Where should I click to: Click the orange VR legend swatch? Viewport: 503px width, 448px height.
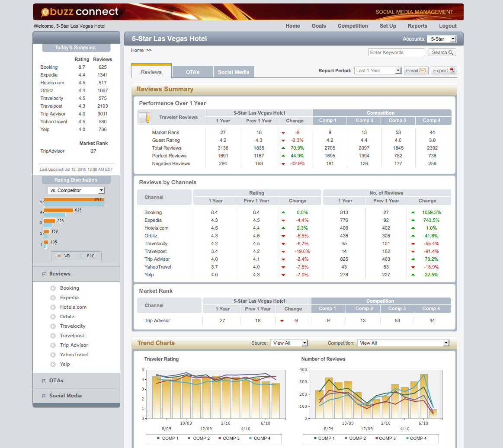(x=59, y=256)
